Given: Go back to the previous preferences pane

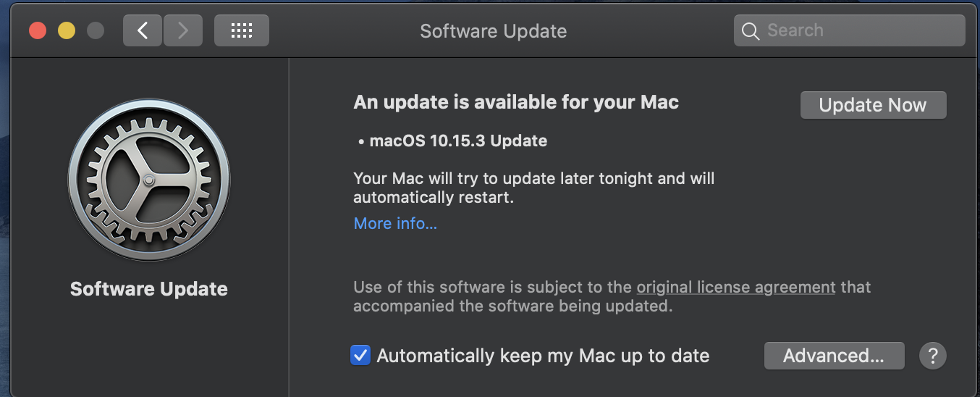Looking at the screenshot, I should (143, 30).
